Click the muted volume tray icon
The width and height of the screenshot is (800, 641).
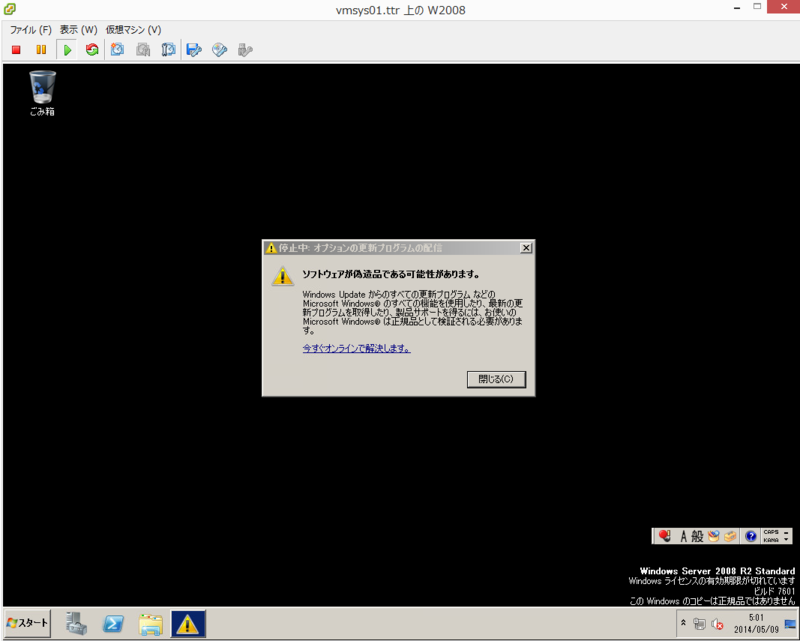pyautogui.click(x=717, y=624)
